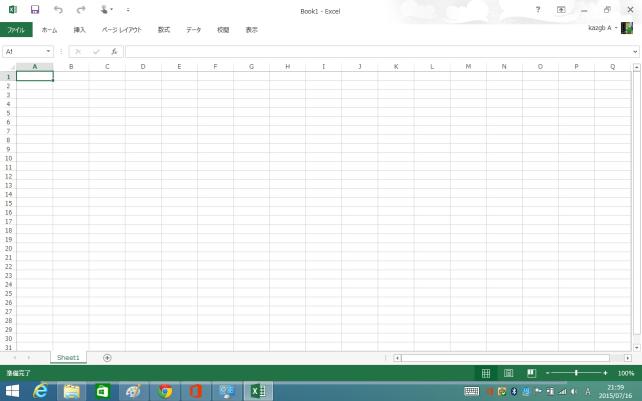Click the zoom out minus button
642x401 pixels.
tap(547, 373)
